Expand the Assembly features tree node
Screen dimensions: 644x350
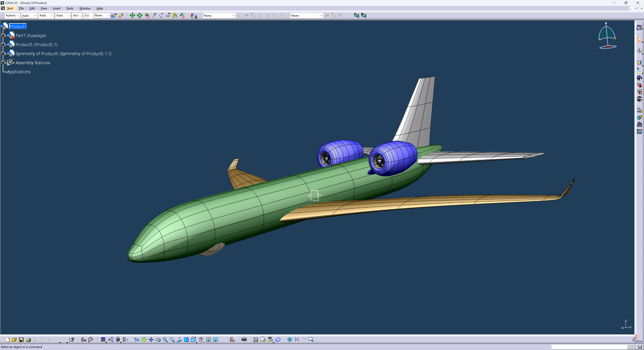[x=3, y=62]
